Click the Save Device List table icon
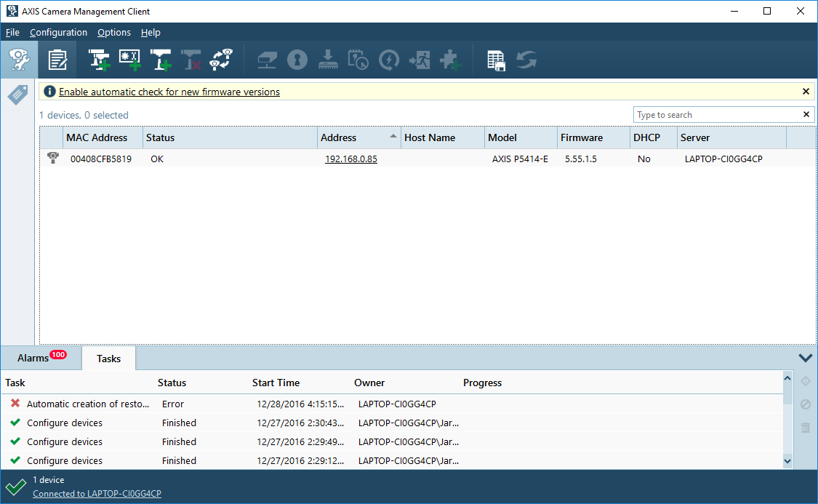The height and width of the screenshot is (504, 818). (x=496, y=60)
